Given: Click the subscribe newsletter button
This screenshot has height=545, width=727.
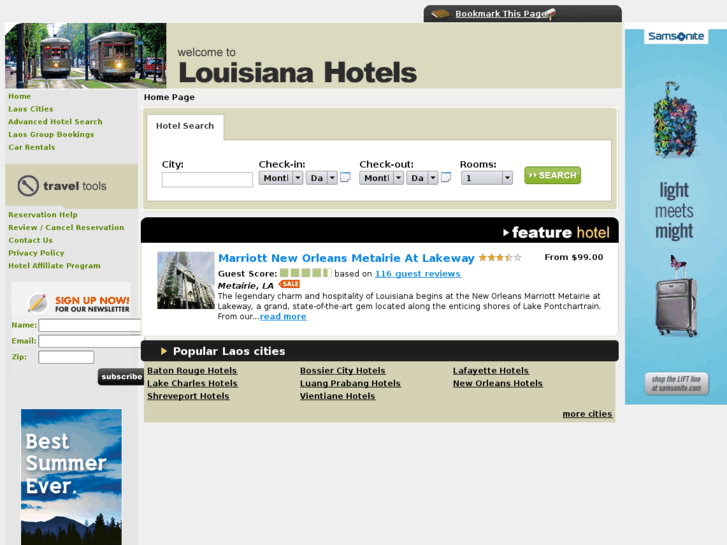Looking at the screenshot, I should [121, 377].
